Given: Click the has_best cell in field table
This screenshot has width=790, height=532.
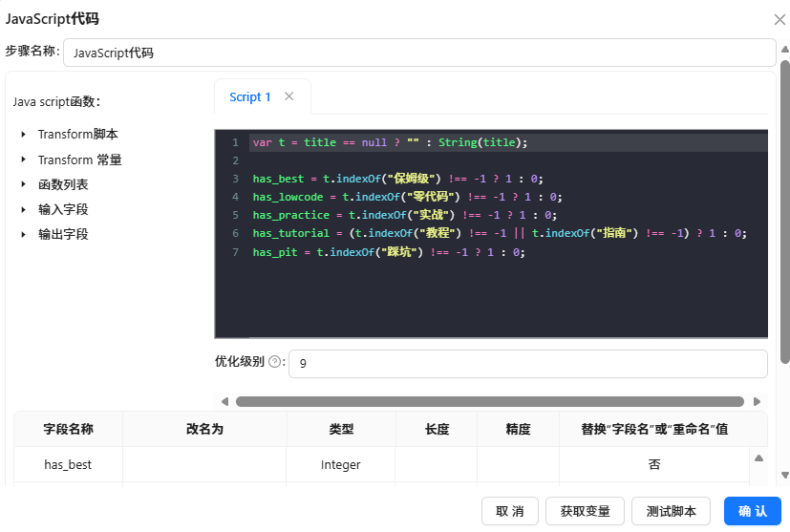Looking at the screenshot, I should tap(68, 464).
